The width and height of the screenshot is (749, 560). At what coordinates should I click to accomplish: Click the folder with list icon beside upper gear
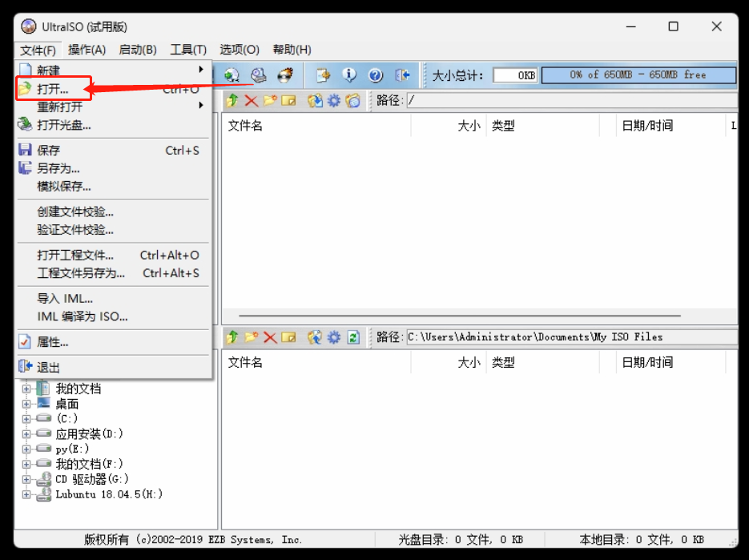coord(352,100)
